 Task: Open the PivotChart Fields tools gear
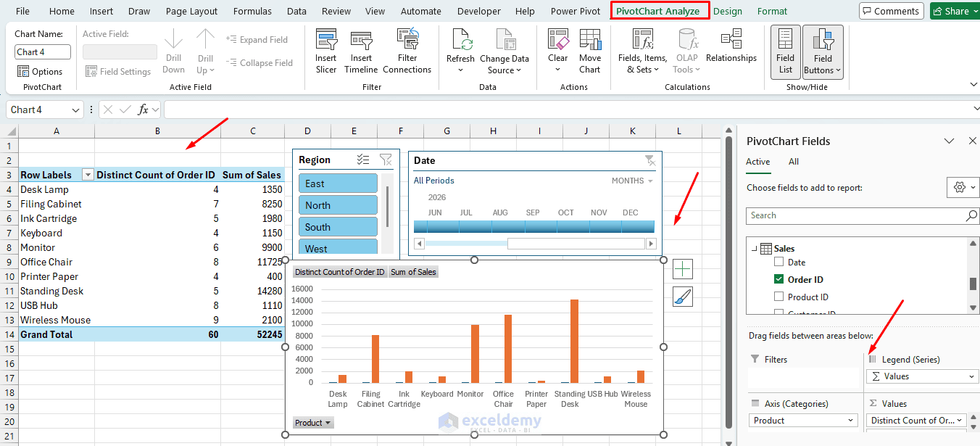(963, 187)
